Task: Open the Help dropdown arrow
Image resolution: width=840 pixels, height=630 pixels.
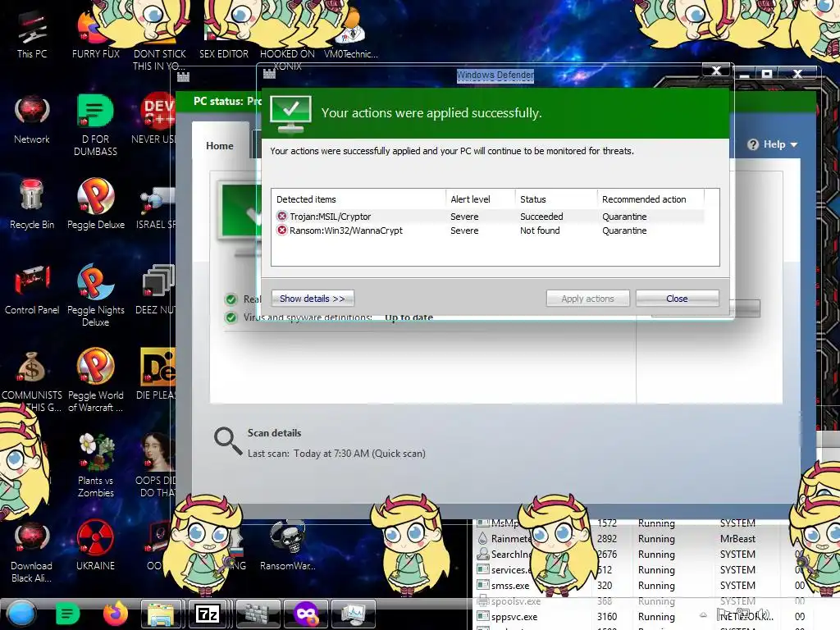Action: click(794, 144)
